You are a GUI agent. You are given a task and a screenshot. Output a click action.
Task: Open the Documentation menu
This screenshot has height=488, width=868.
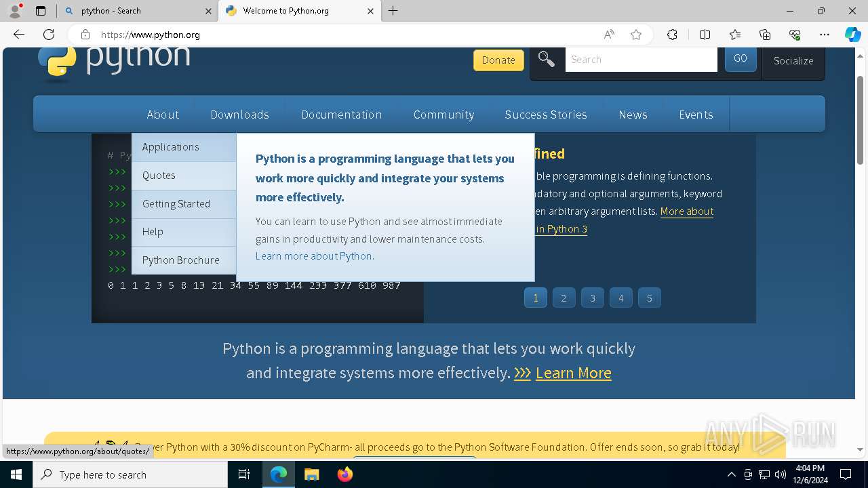click(x=341, y=115)
